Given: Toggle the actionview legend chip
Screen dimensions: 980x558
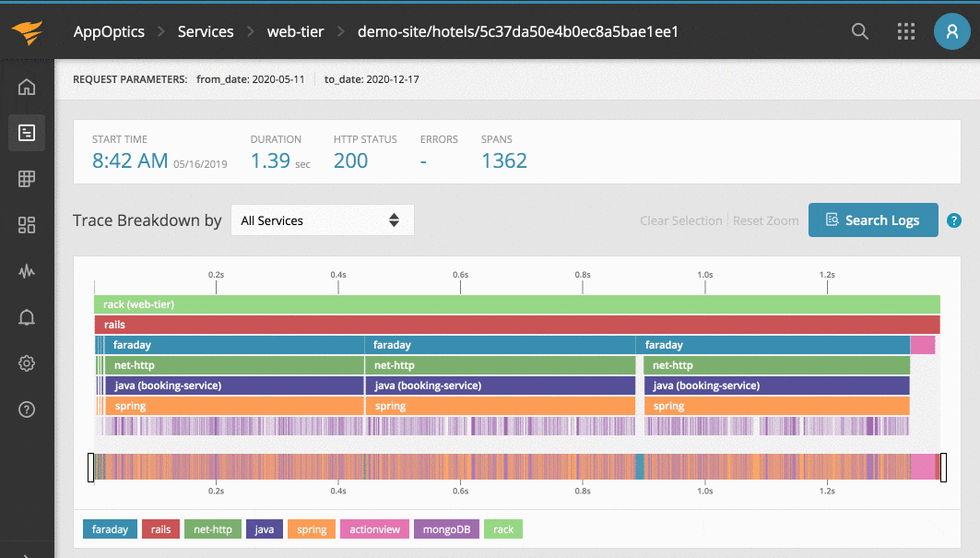Looking at the screenshot, I should [374, 529].
